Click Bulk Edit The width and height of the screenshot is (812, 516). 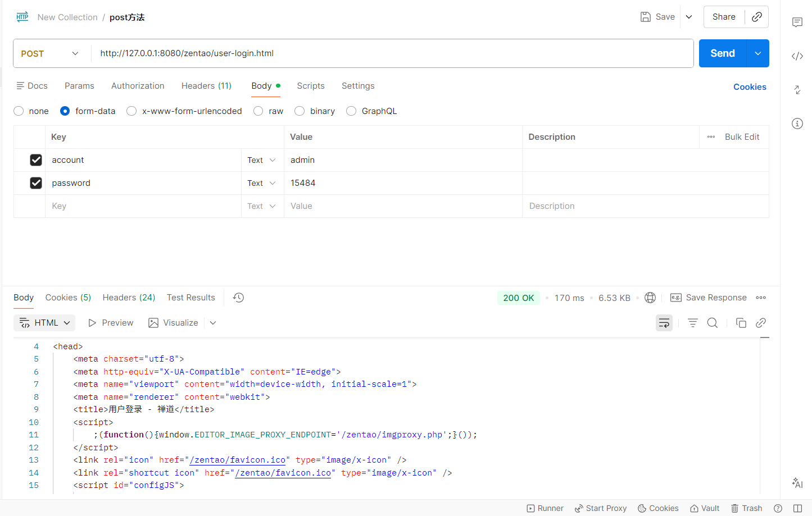(x=742, y=137)
